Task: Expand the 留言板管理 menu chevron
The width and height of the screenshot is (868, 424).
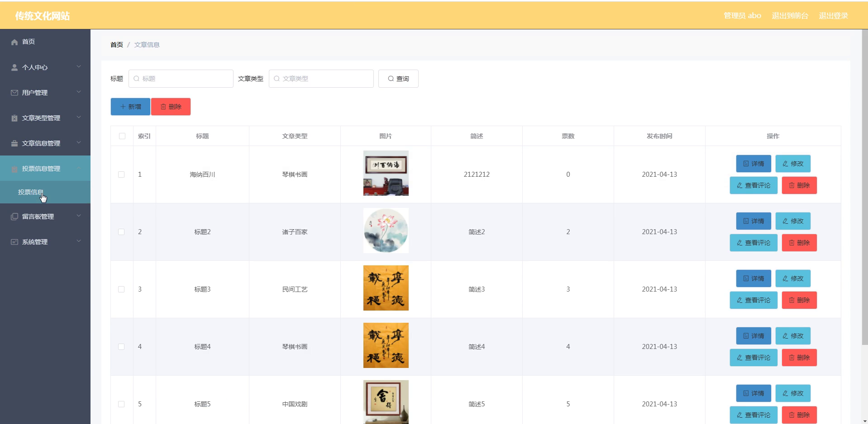Action: click(79, 216)
